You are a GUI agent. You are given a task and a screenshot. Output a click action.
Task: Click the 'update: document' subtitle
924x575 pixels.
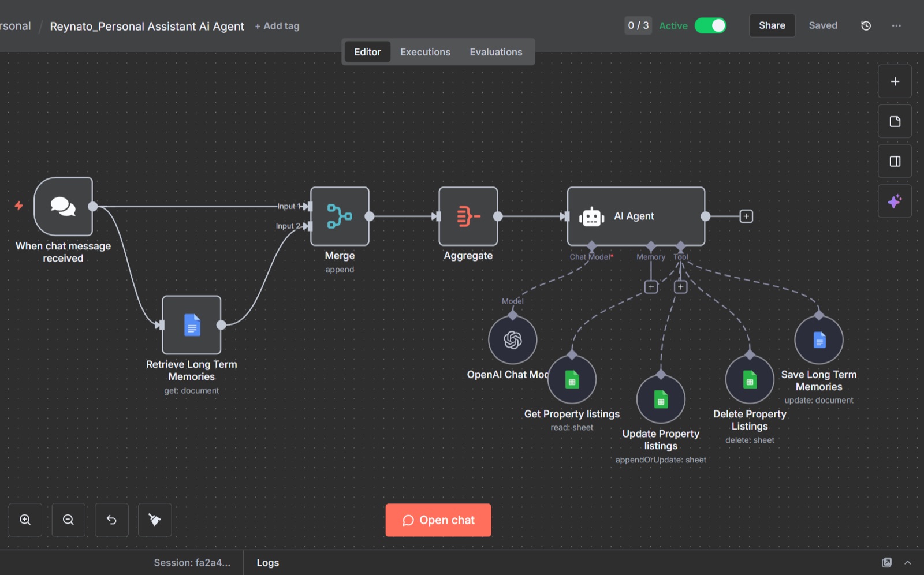819,400
